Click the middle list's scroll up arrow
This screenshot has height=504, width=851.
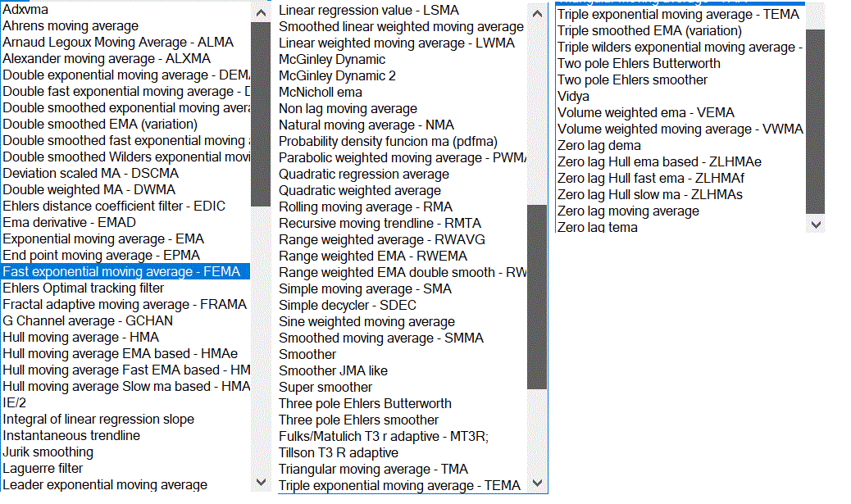click(537, 14)
